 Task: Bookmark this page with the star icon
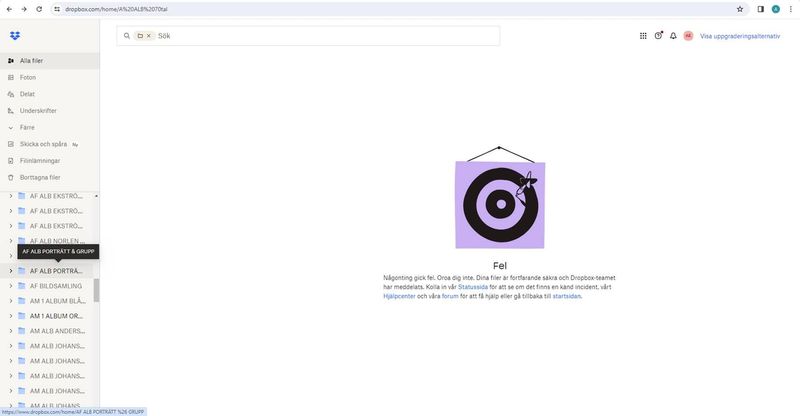point(740,8)
